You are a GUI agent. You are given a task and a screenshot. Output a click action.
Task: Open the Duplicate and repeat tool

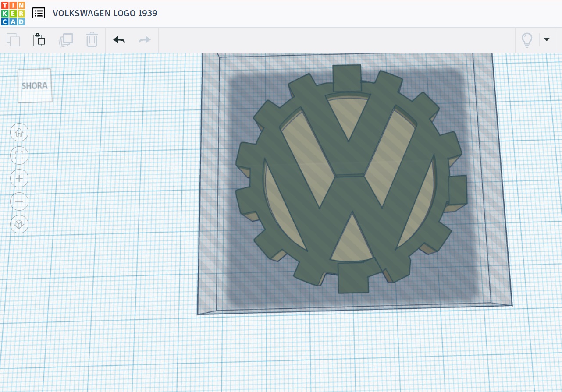(66, 39)
